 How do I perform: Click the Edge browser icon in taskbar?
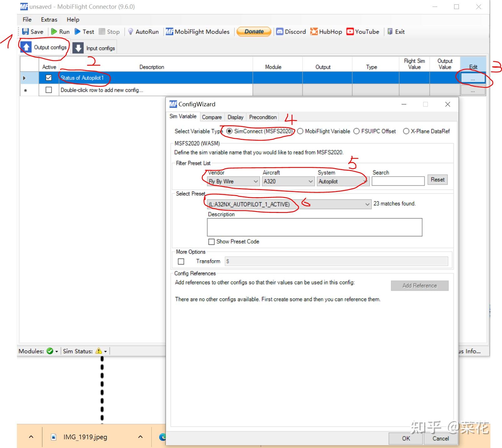(162, 437)
